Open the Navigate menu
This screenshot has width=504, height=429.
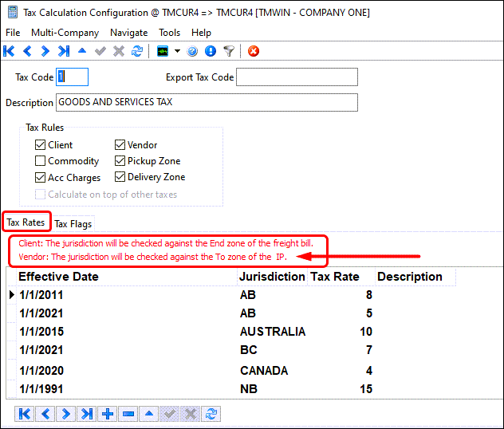pos(128,33)
